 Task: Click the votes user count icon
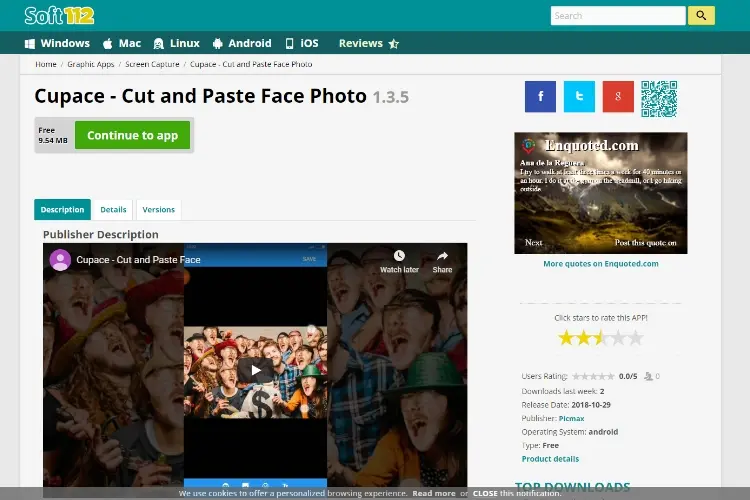tap(648, 377)
